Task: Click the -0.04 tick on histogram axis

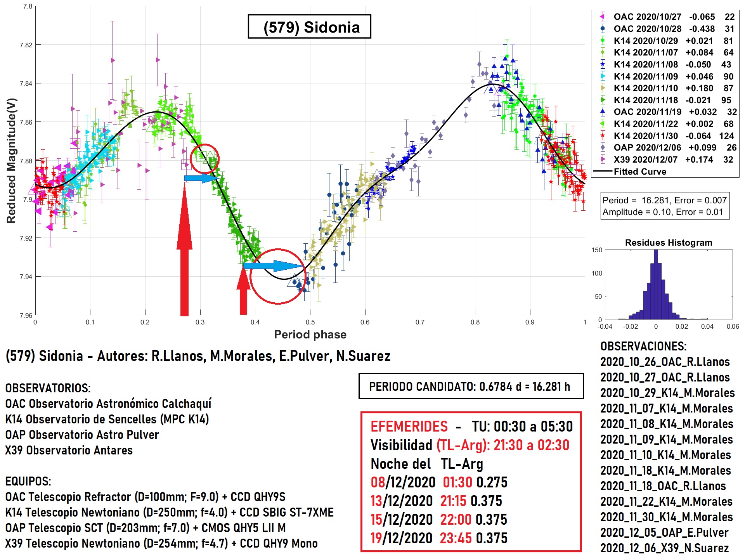Action: click(x=605, y=326)
